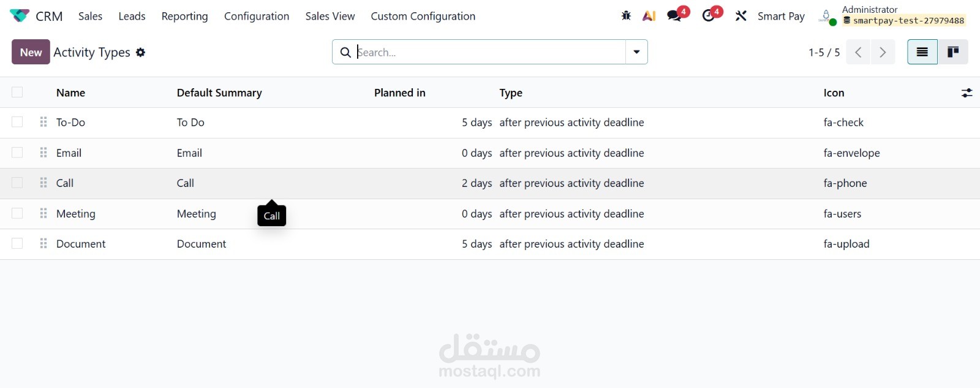Tick the To-Do row checkbox
Viewport: 980px width, 388px height.
17,122
